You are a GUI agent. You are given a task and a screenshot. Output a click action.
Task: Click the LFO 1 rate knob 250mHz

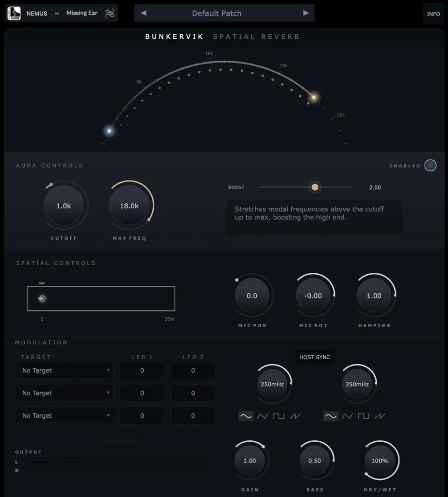point(272,384)
